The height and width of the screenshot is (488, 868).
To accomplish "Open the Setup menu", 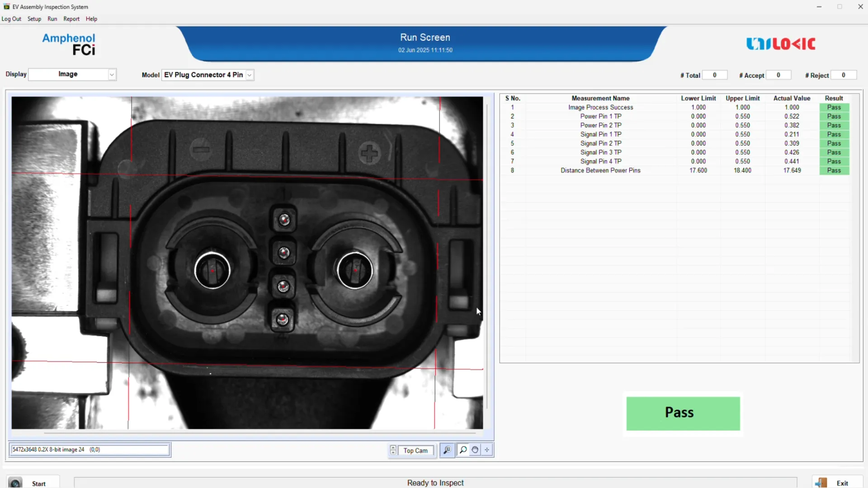I will point(34,19).
